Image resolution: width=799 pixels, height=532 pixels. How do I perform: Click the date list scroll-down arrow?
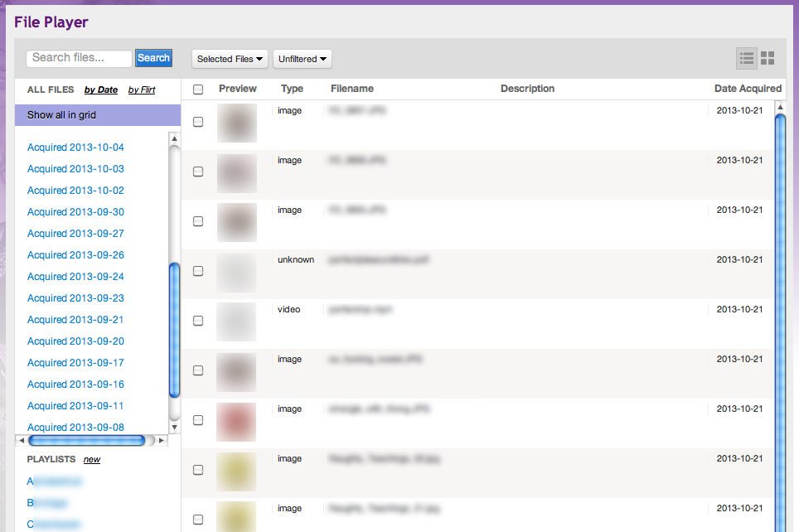(174, 428)
